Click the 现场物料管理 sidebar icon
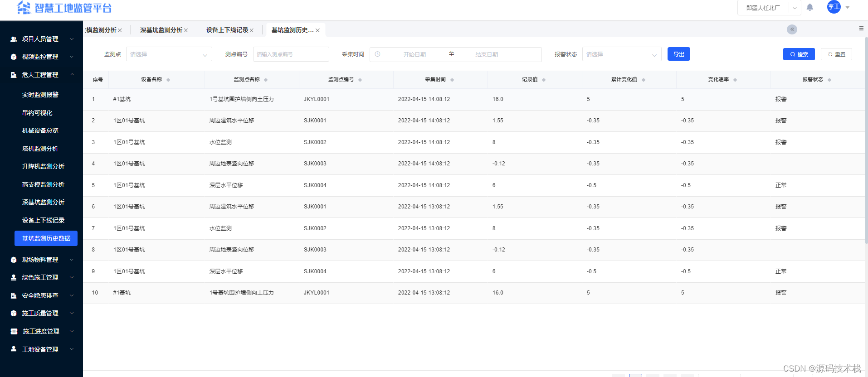Viewport: 868px width, 377px height. click(14, 260)
